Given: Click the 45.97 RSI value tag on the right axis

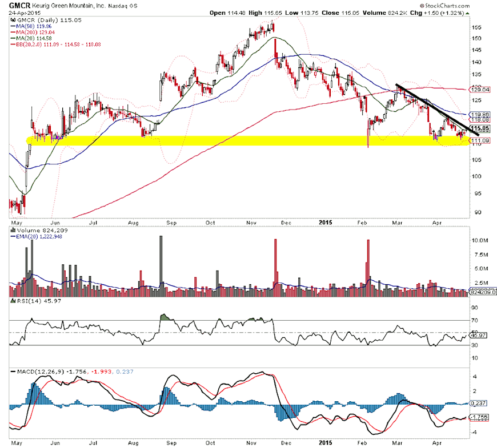Looking at the screenshot, I should pyautogui.click(x=479, y=336).
